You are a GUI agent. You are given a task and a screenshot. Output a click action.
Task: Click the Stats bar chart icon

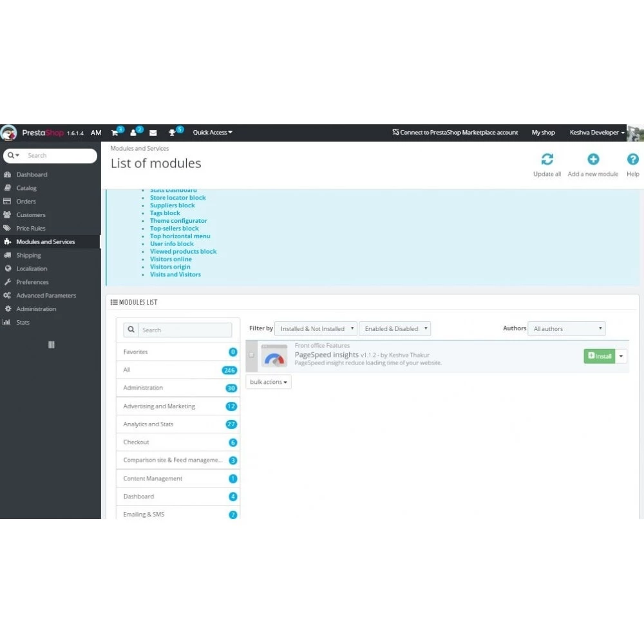[6, 322]
